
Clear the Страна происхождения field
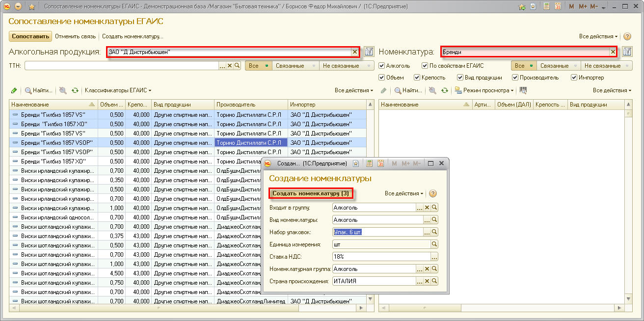coord(427,281)
